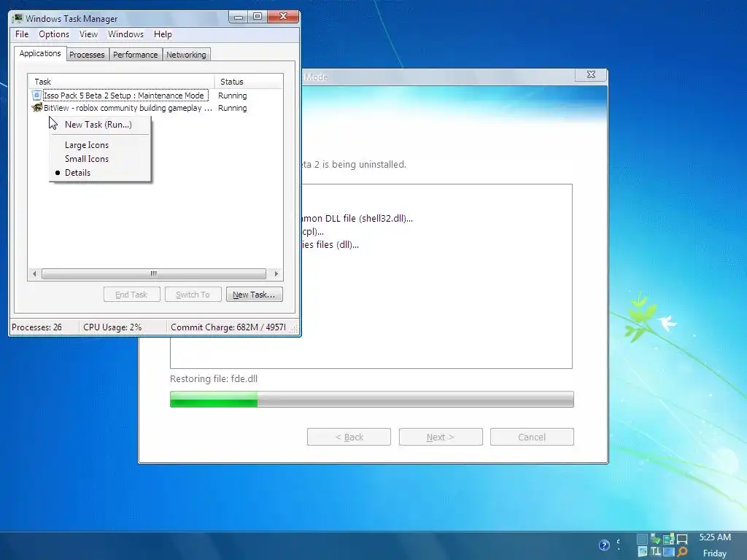Click the blue screen tray icon
Image resolution: width=747 pixels, height=560 pixels.
click(x=669, y=552)
